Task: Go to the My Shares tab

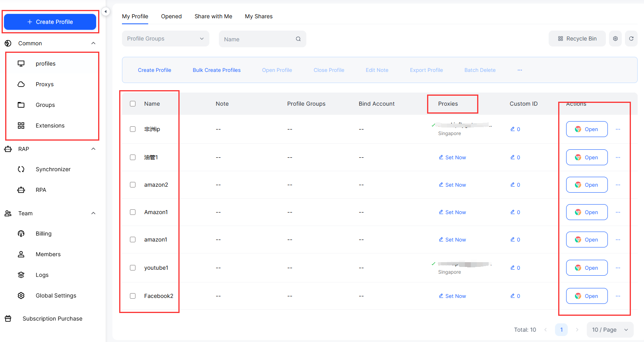Action: 259,16
